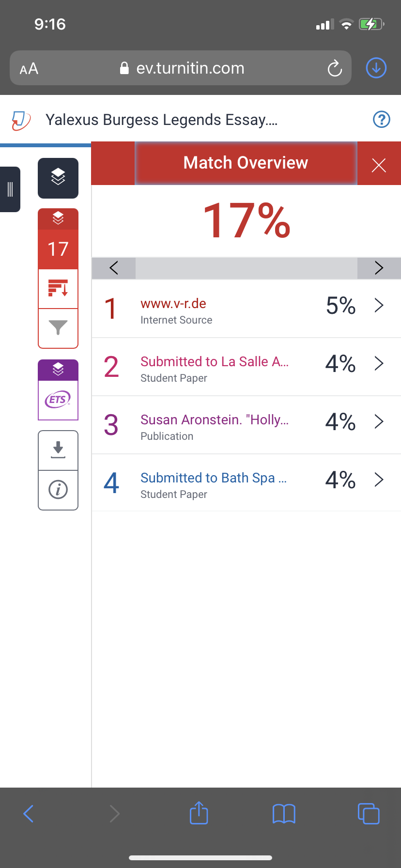Toggle the red similarity layer header

58,218
